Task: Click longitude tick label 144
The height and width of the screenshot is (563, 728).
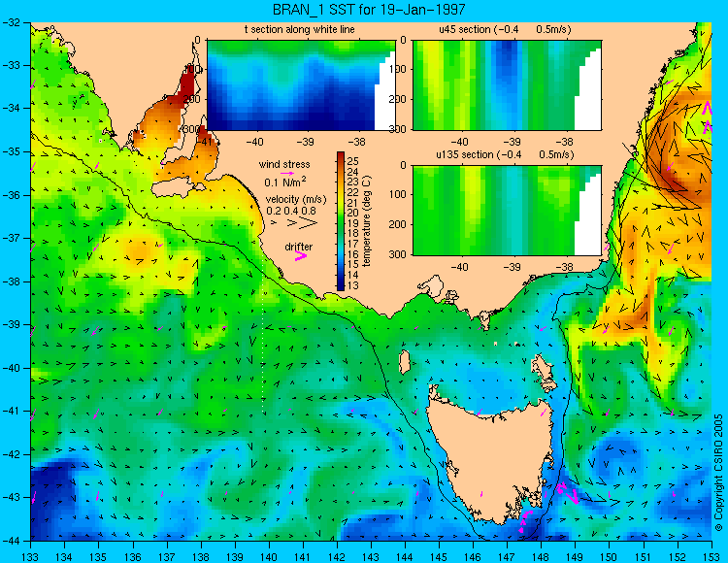Action: 405,557
